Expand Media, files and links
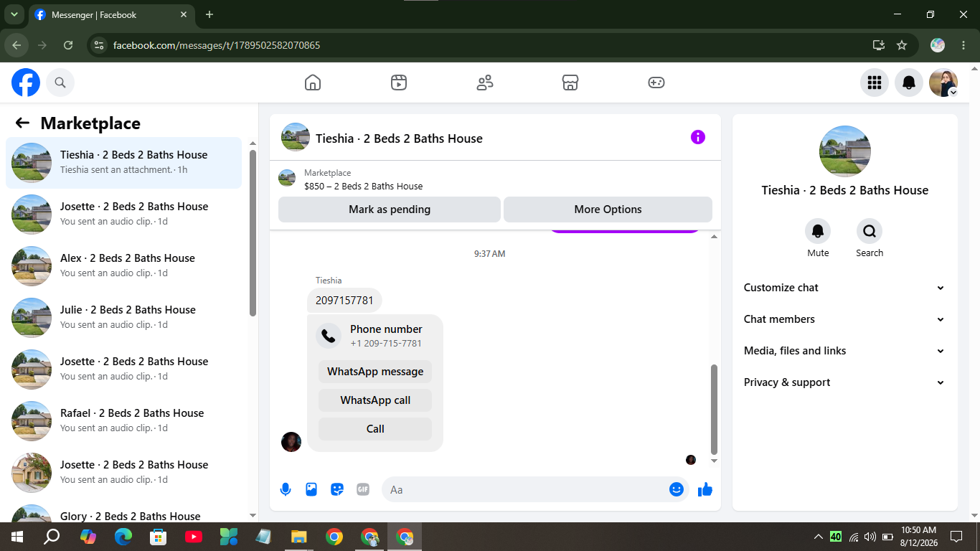This screenshot has height=551, width=980. 845,351
